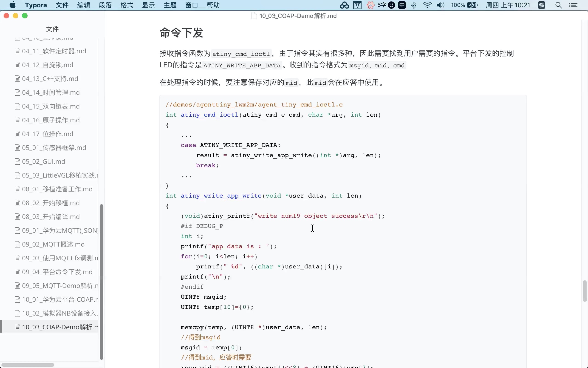Open the 帮助 menu
The image size is (588, 368).
tap(213, 5)
